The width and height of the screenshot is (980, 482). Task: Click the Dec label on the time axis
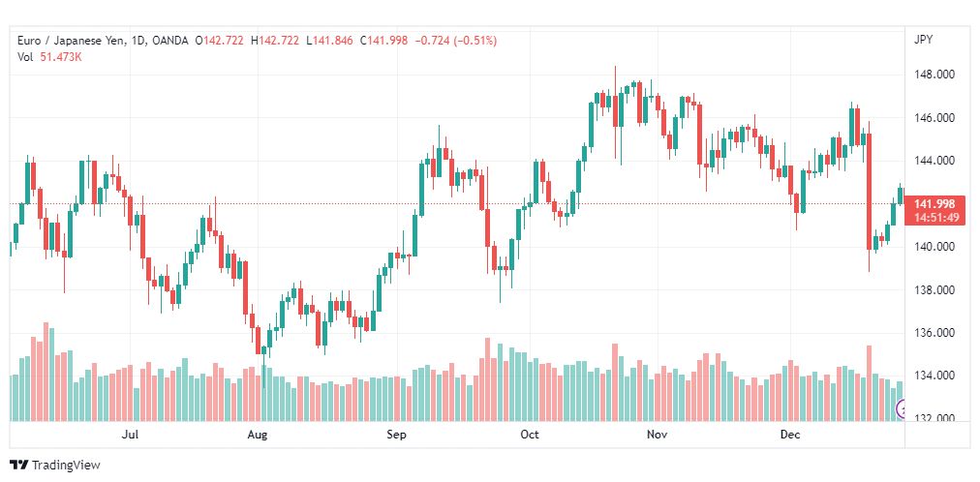(x=789, y=436)
